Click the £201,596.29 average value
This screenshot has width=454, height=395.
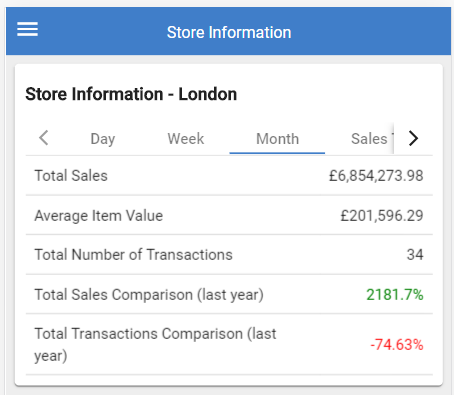coord(382,216)
